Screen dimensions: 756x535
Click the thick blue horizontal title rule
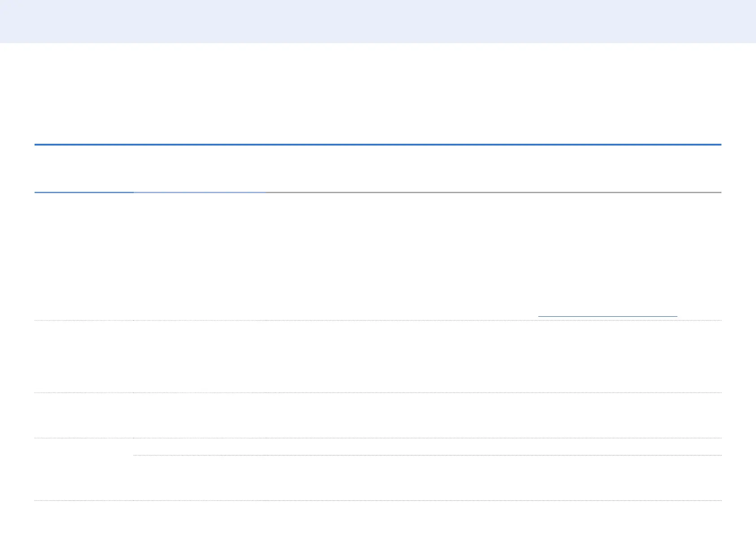(378, 145)
